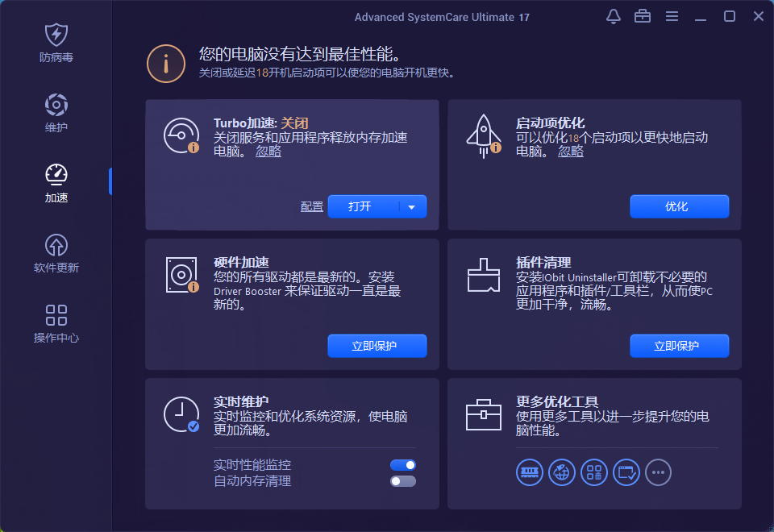
Task: Open the notification bell
Action: click(x=613, y=16)
